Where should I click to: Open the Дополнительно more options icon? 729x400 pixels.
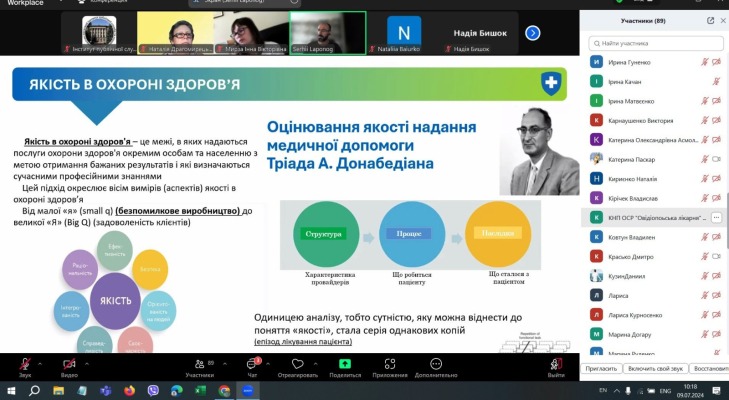tap(436, 364)
